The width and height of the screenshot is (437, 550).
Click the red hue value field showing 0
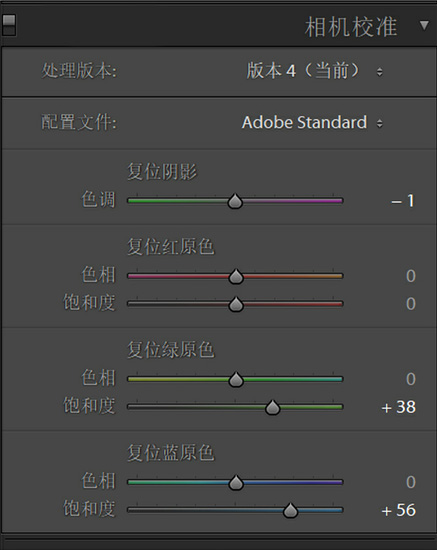point(411,276)
